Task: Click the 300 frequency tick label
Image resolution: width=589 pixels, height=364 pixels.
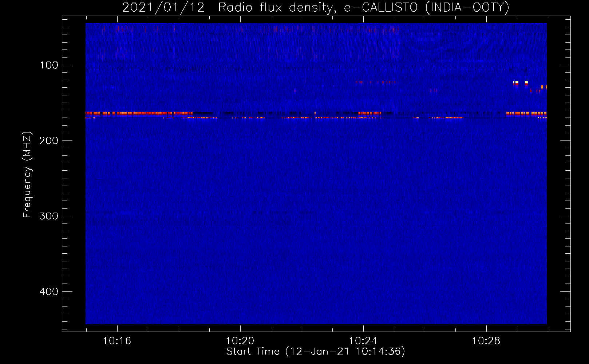Action: 49,216
